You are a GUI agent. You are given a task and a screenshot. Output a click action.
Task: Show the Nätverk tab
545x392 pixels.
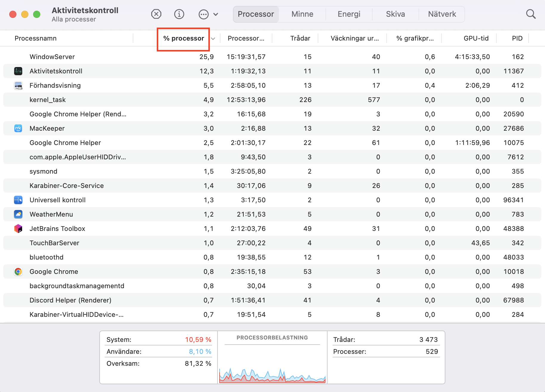pos(442,14)
